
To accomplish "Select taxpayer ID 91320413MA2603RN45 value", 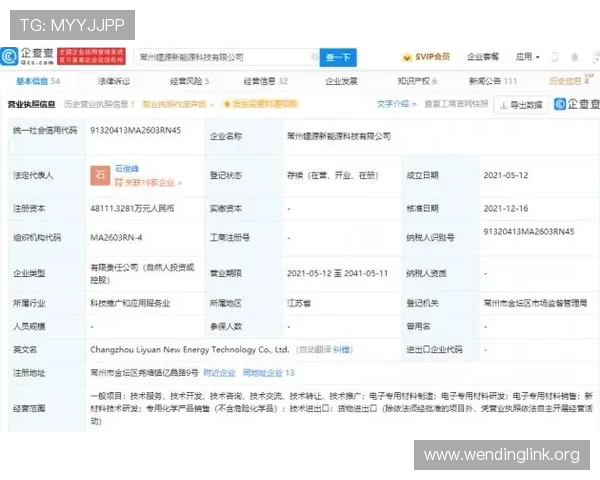I will click(529, 232).
